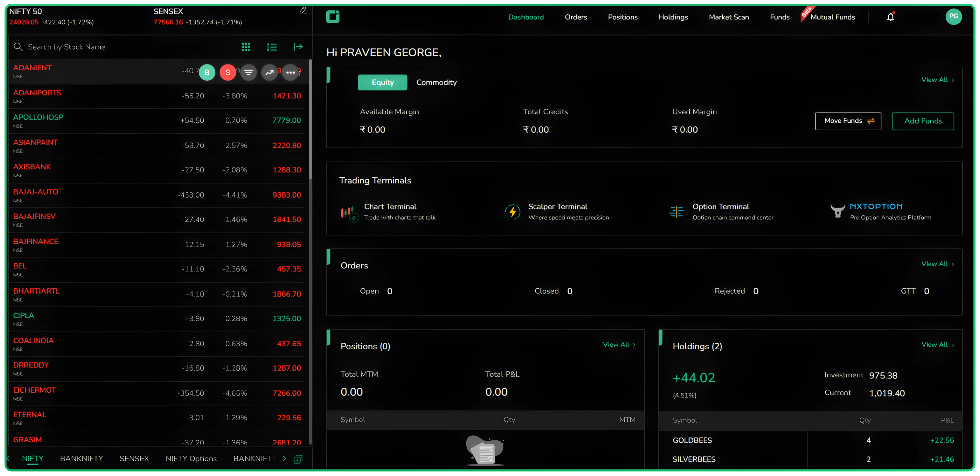Click the notification bell icon

pyautogui.click(x=891, y=17)
